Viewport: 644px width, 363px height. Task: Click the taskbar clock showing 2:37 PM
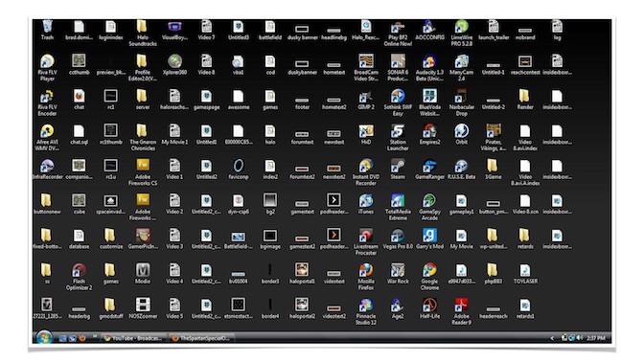click(x=595, y=338)
